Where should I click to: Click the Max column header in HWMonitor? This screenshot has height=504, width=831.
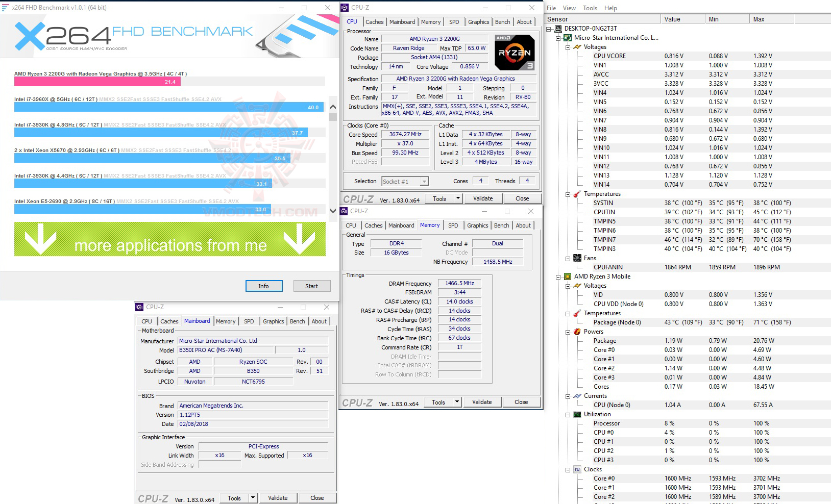click(x=772, y=19)
